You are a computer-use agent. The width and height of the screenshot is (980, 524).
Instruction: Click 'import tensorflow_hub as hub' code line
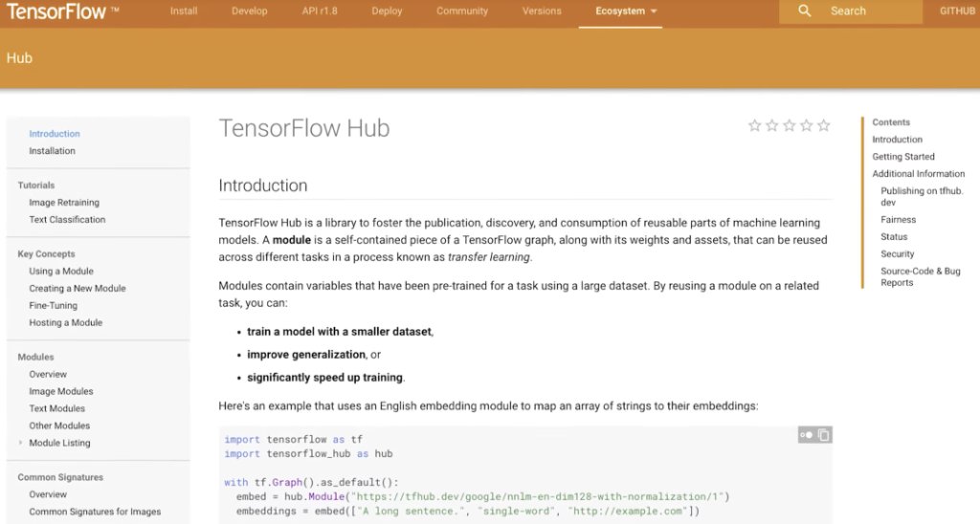308,453
